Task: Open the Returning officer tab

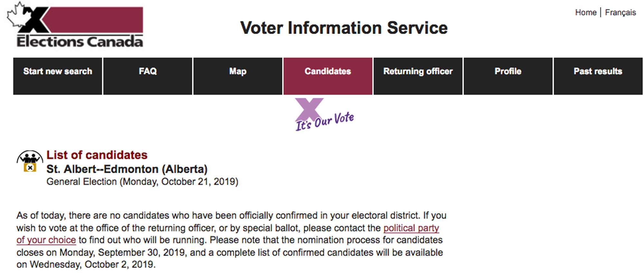Action: (418, 76)
